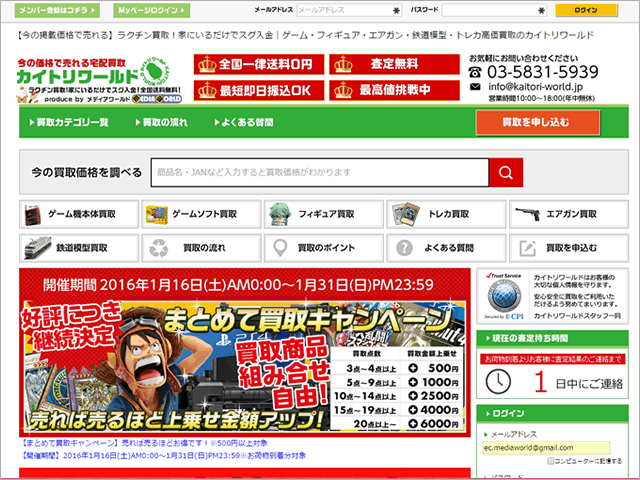
Task: Open the ゲーム機本体買取 category
Action: point(79,214)
